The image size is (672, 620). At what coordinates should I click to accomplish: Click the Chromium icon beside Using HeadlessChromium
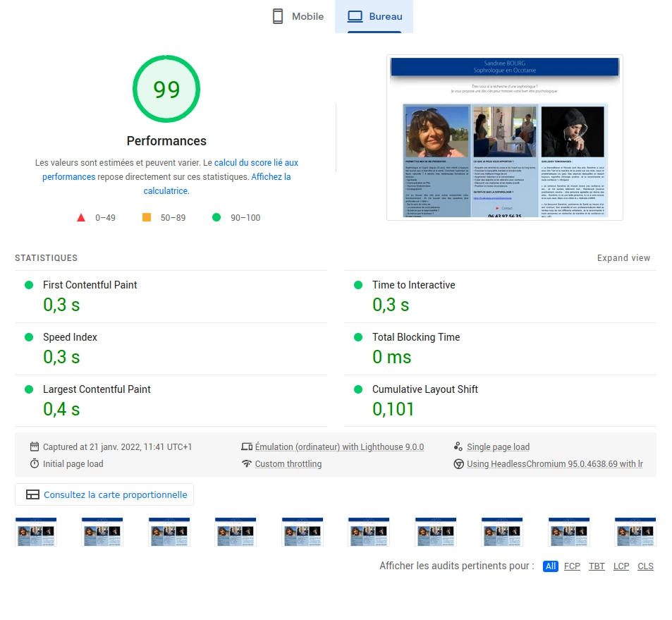click(x=458, y=463)
